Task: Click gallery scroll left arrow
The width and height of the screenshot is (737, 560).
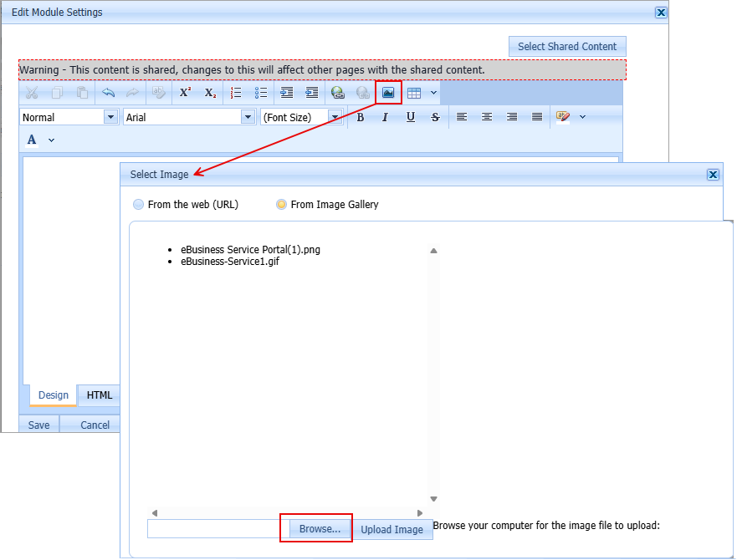Action: (x=155, y=513)
